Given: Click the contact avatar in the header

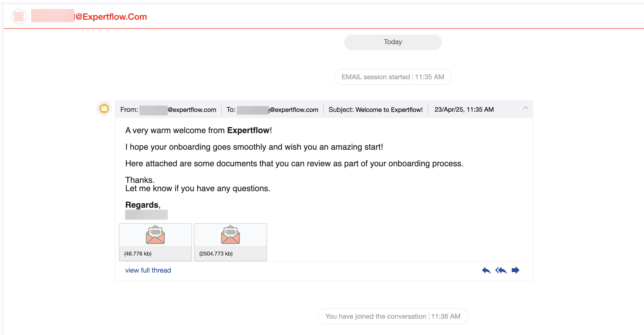Looking at the screenshot, I should (x=19, y=16).
